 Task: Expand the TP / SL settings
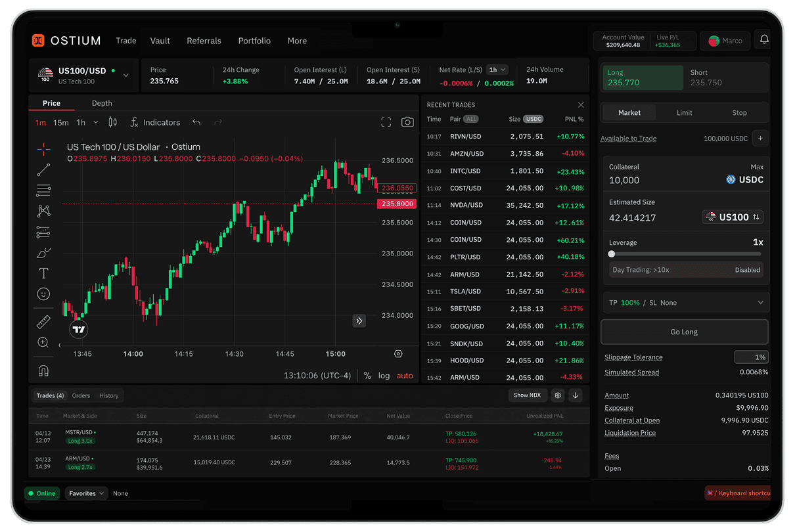(686, 303)
